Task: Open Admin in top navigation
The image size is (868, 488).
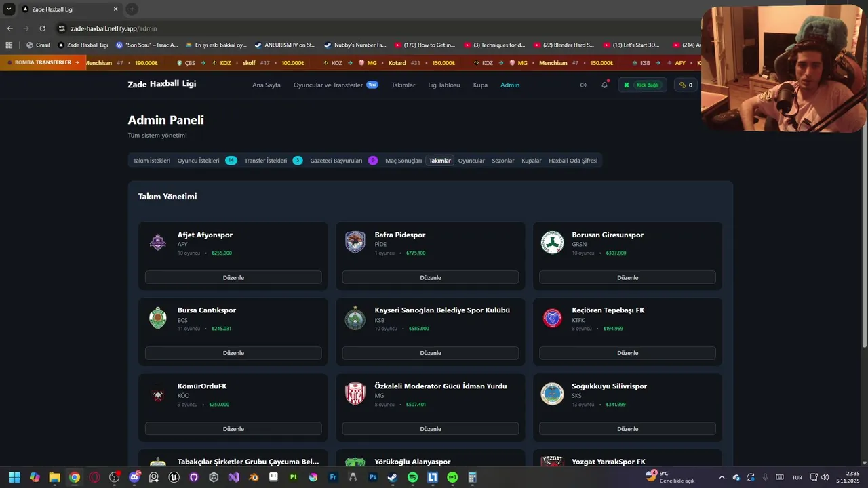Action: pos(510,85)
